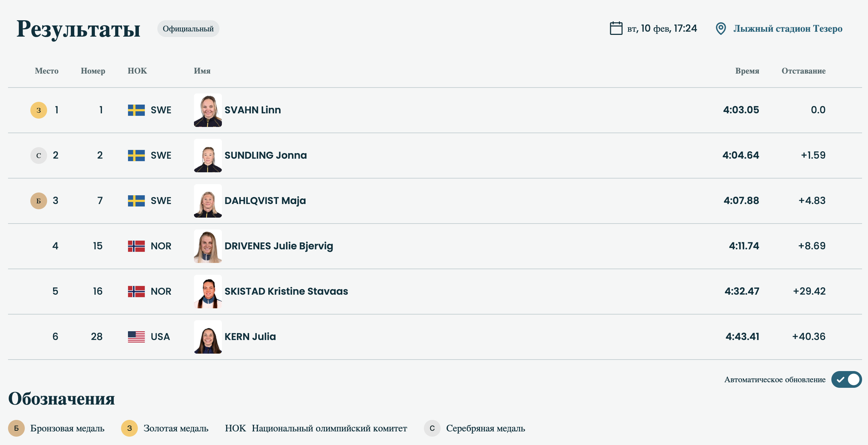The width and height of the screenshot is (868, 445).
Task: Click the 'Время' column header
Action: click(747, 71)
